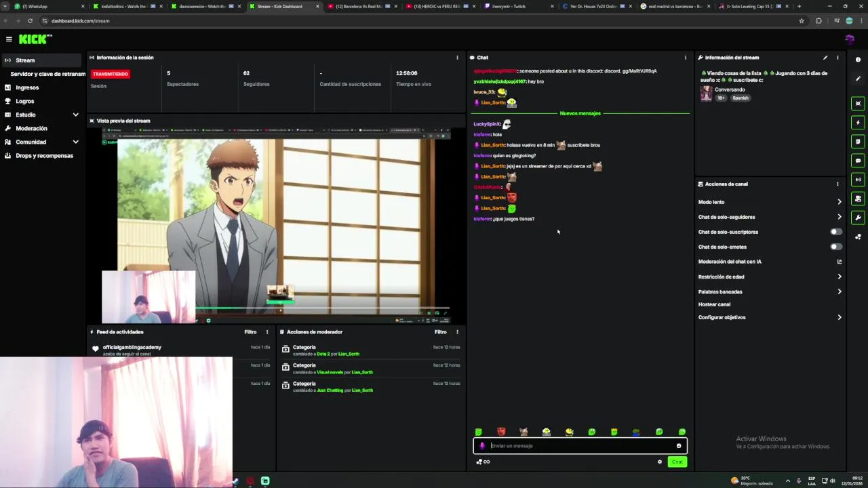Toggle Chat de solo-suscriptores

click(x=836, y=232)
